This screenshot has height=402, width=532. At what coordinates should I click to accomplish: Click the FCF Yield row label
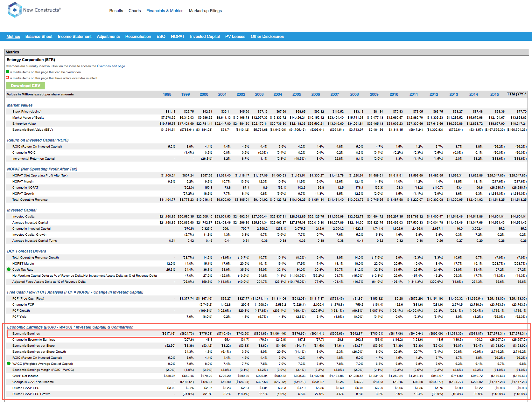(19, 317)
